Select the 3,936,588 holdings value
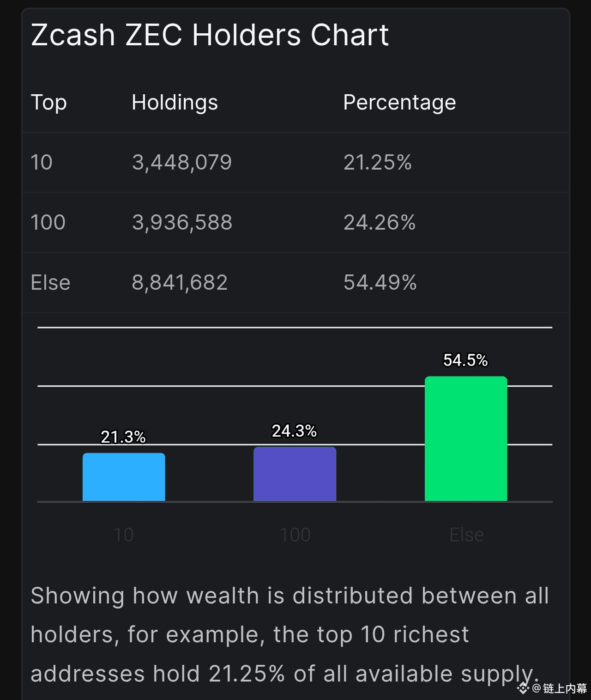591x700 pixels. (182, 223)
